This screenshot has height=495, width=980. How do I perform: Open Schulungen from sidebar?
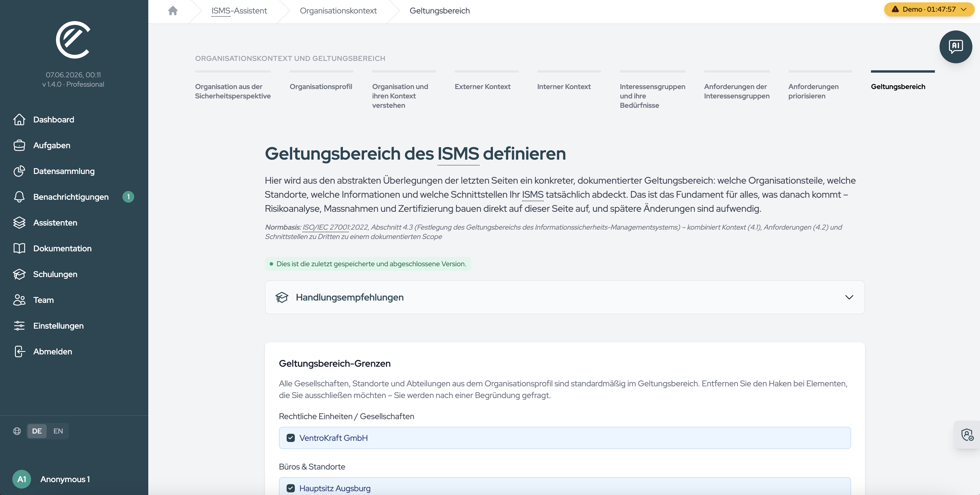55,274
